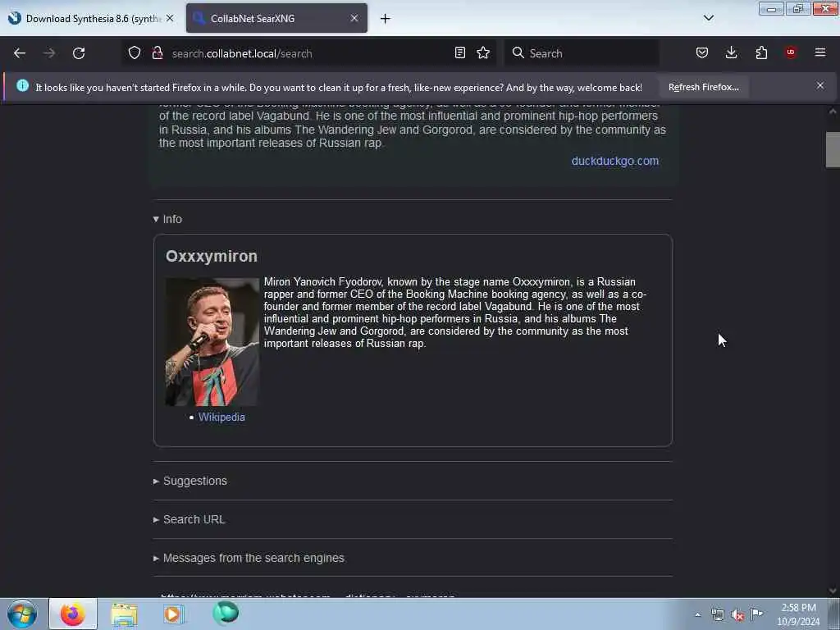The height and width of the screenshot is (630, 840).
Task: Click the toolbar Search box
Action: (582, 53)
